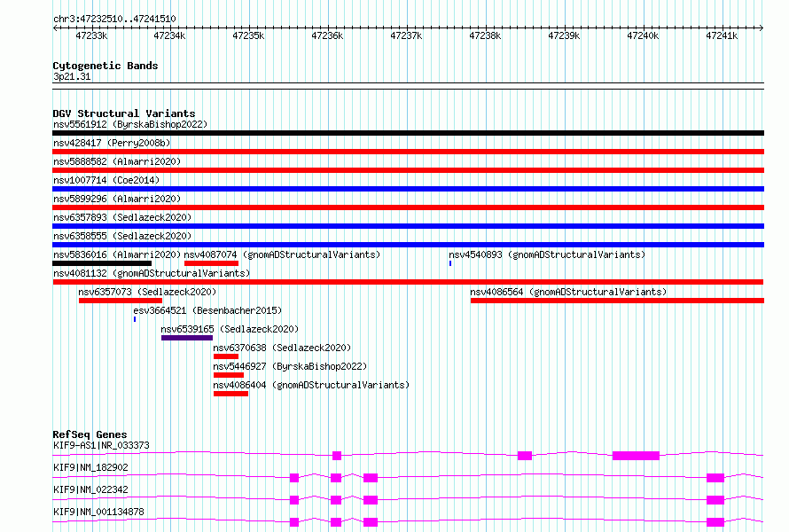Click the tiny esv3664521 blue marker
Viewport: 789px width, 532px height.
point(135,319)
